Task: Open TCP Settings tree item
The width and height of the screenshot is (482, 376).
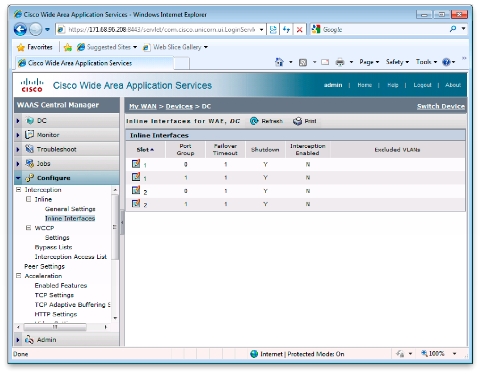Action: click(54, 295)
